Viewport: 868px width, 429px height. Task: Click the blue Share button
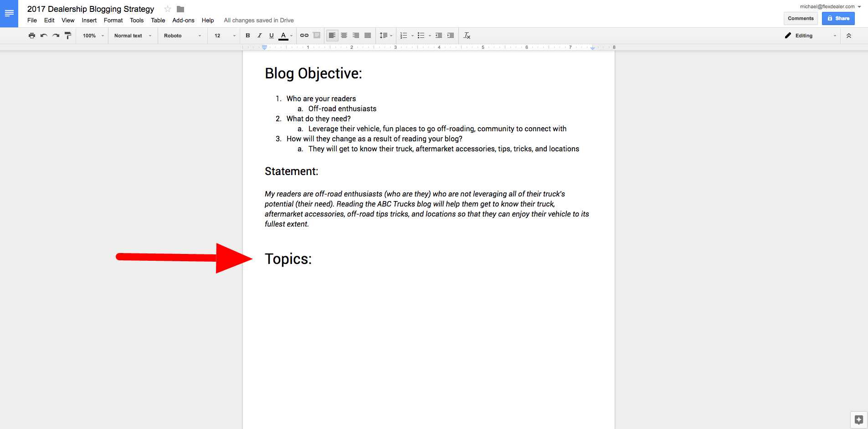pos(838,19)
